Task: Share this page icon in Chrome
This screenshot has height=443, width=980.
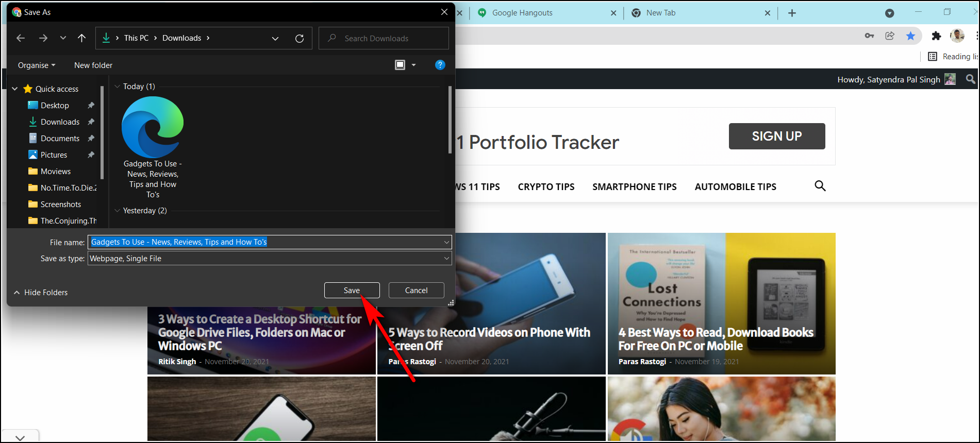Action: click(x=890, y=36)
